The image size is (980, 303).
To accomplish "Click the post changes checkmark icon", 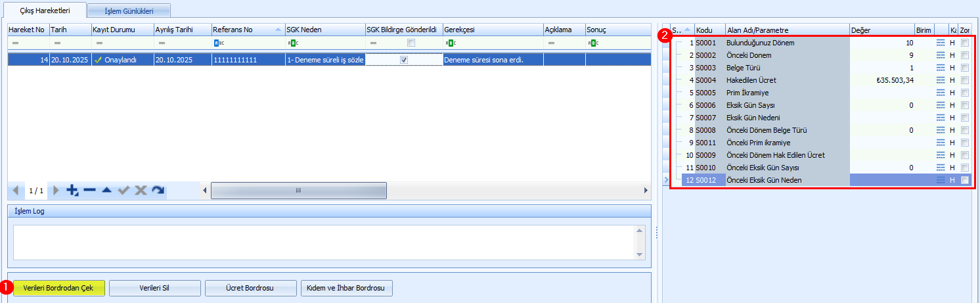I will 123,191.
